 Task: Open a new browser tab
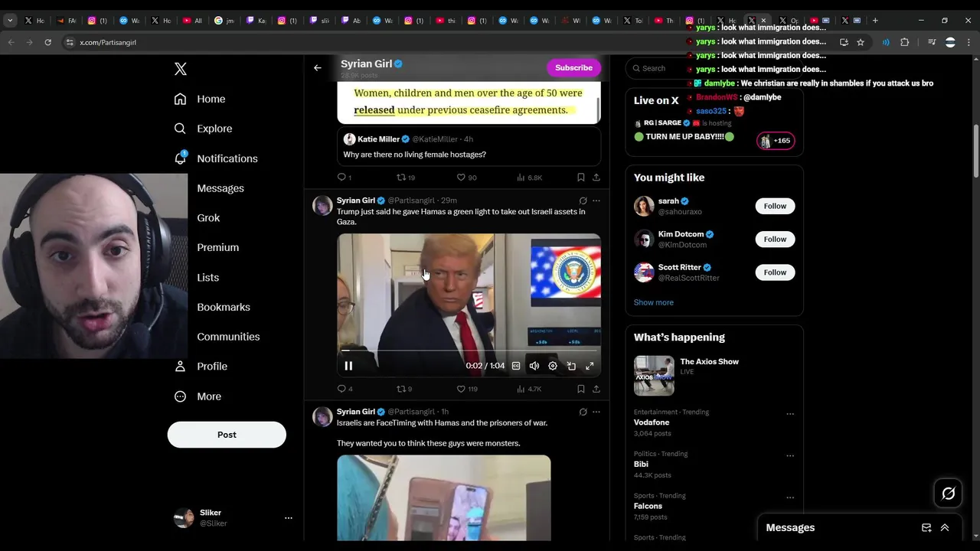point(875,21)
